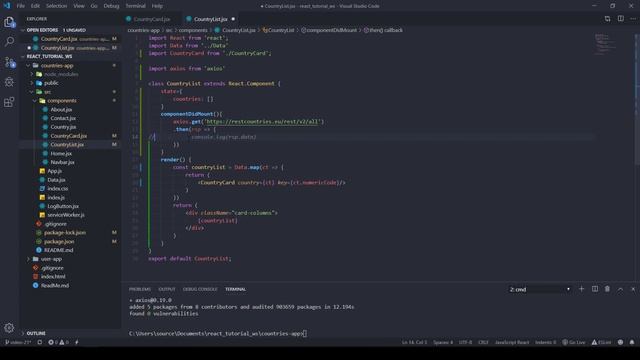Open index.css in the explorer
Viewport: 640px width, 360px height.
click(58, 189)
